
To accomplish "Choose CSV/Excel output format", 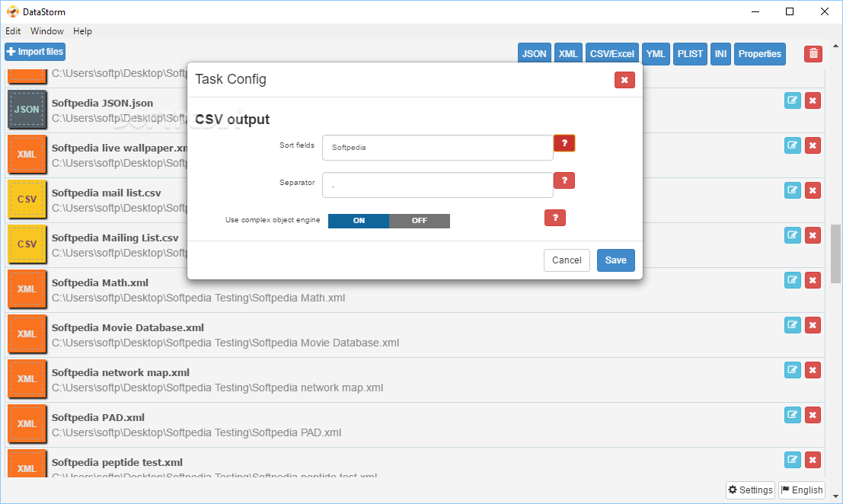I will [611, 54].
